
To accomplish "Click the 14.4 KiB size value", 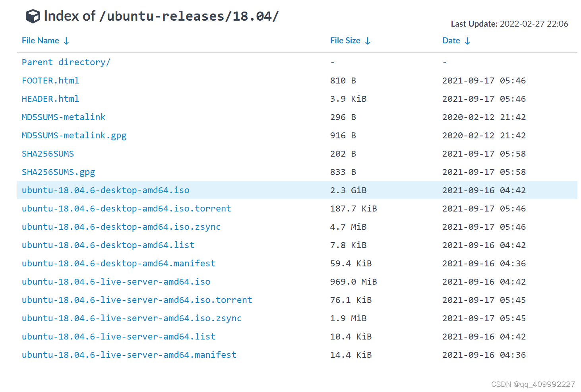I will point(351,355).
